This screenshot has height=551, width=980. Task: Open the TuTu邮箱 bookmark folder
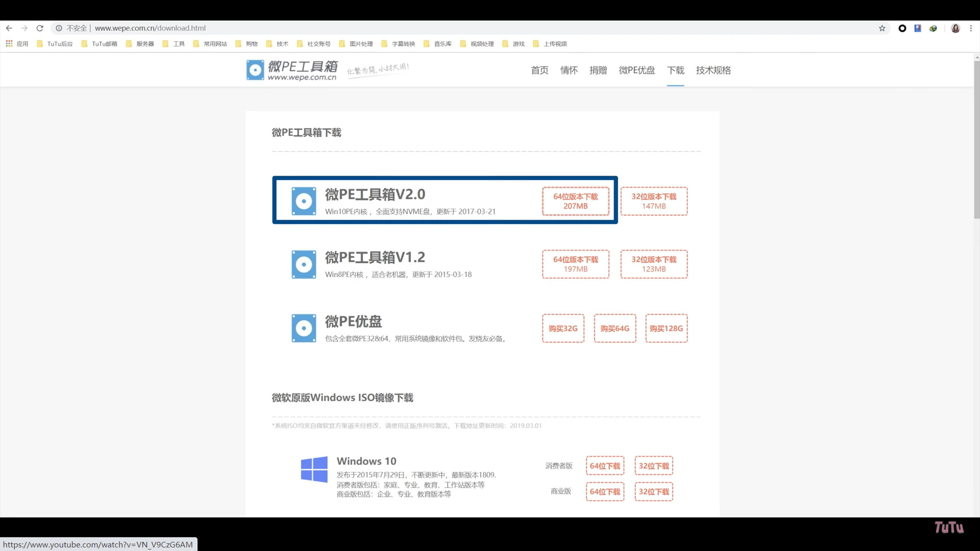100,44
